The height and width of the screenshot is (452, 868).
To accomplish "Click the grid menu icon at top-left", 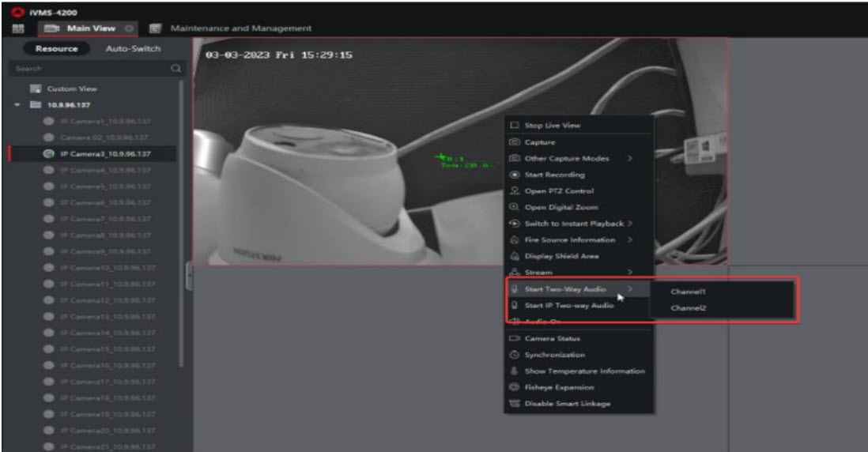I will [x=16, y=28].
